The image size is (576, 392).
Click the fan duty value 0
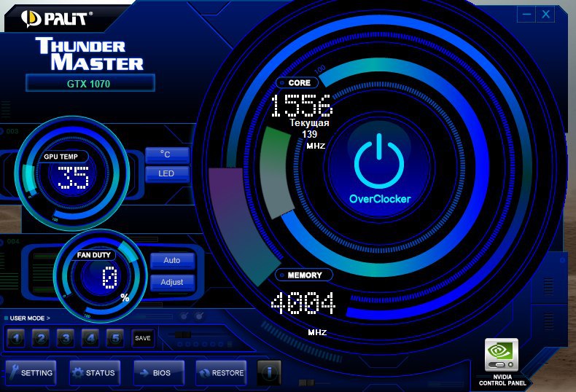point(109,277)
